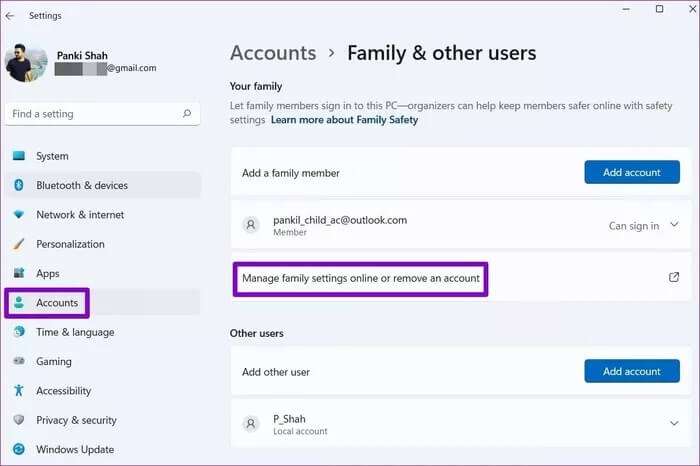Go to System settings

[103, 156]
